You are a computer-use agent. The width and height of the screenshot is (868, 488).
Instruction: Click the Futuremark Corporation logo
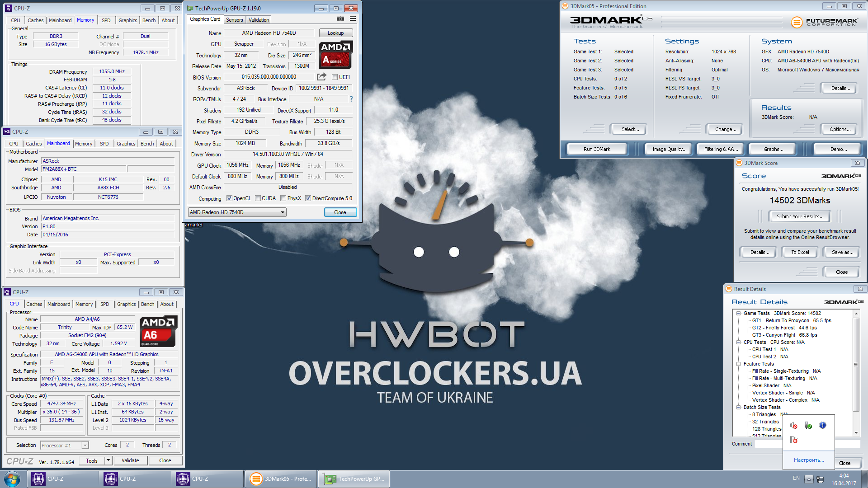(x=825, y=22)
